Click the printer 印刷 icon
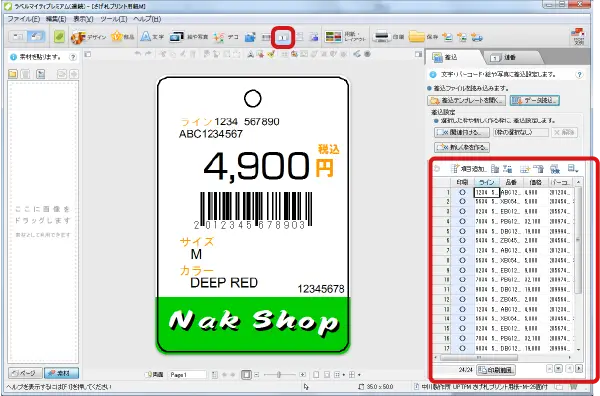The height and width of the screenshot is (396, 600). pyautogui.click(x=388, y=37)
